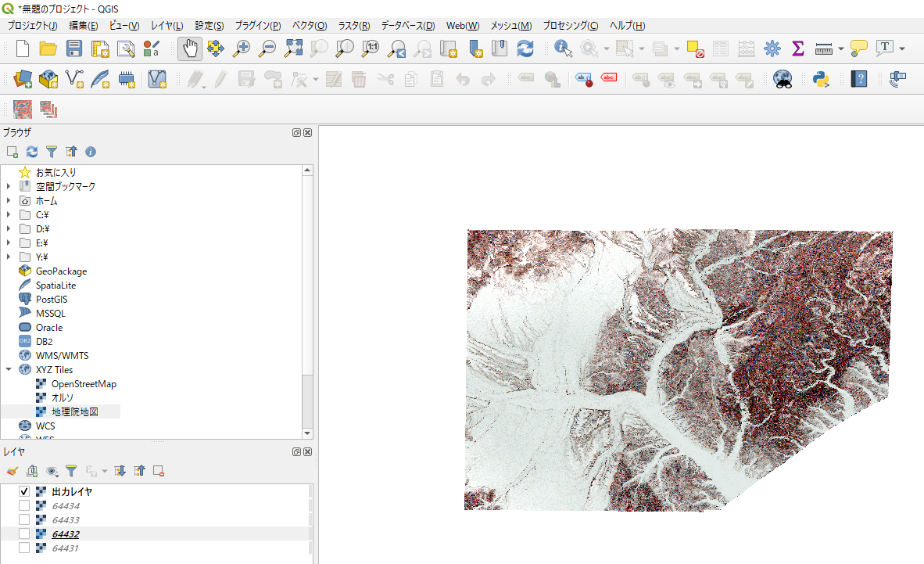
Task: Open Layer Styling panel brush icon
Action: [x=13, y=471]
